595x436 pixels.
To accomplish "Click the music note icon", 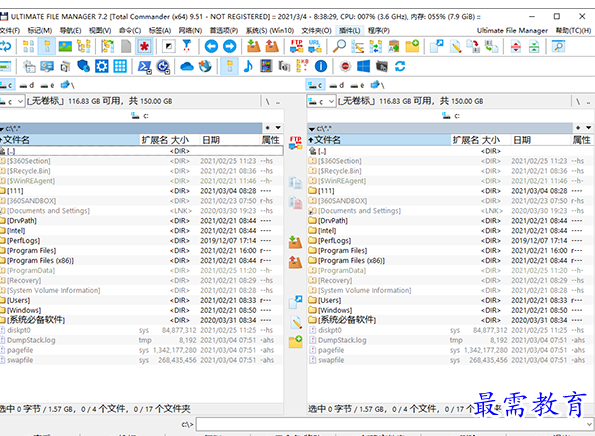I will coord(248,66).
